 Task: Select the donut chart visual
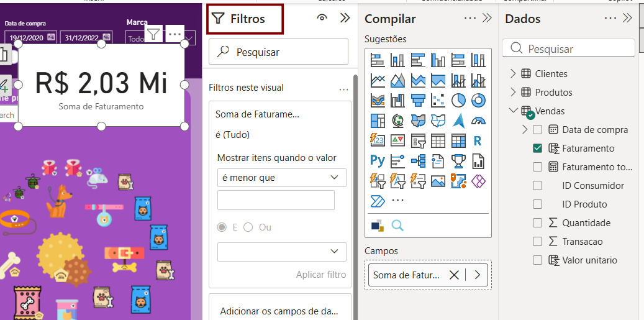[x=478, y=100]
